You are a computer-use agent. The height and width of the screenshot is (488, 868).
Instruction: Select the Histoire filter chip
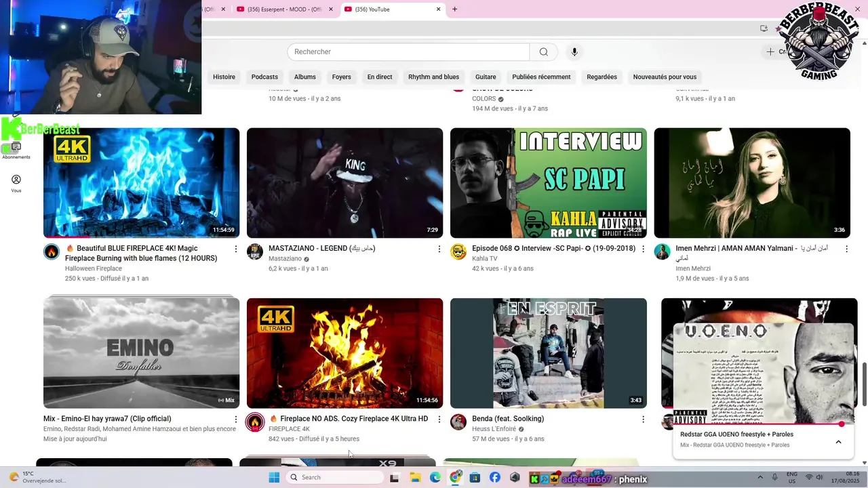(224, 77)
